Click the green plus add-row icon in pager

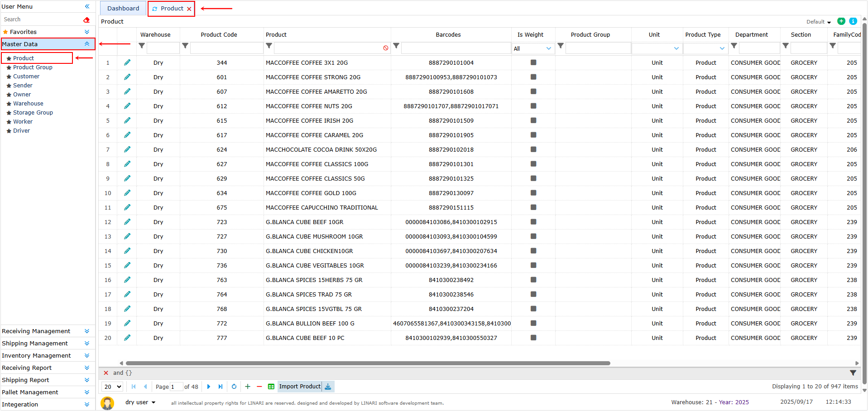(x=248, y=387)
